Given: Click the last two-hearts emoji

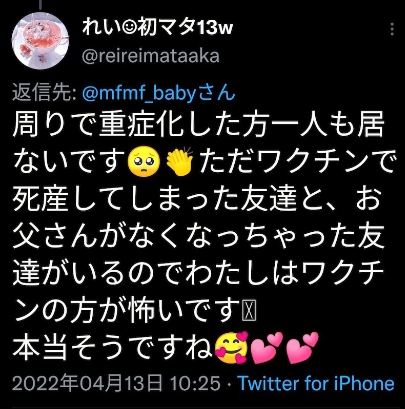Looking at the screenshot, I should pos(302,348).
